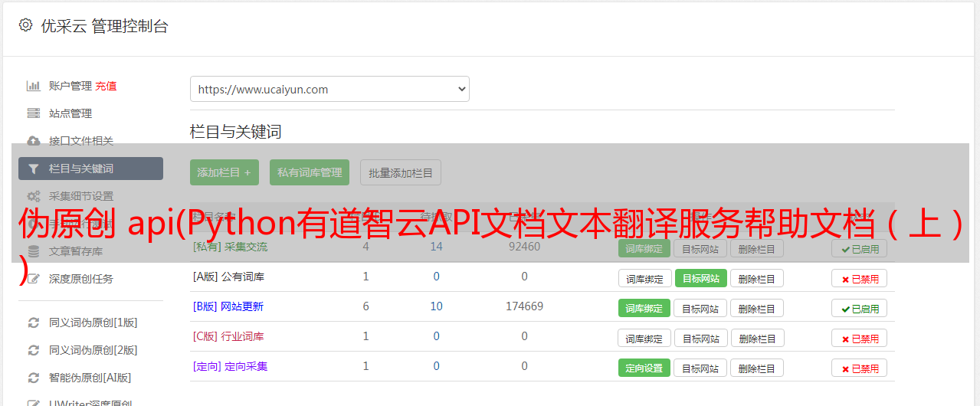Click the gear icon beside 优采云 管理控制台
This screenshot has width=980, height=406.
26,25
